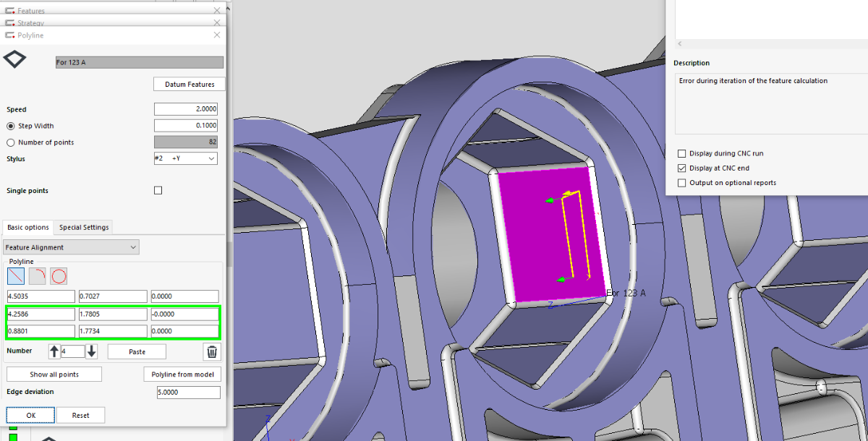Click the up arrow beside Number
The width and height of the screenshot is (868, 441).
tap(54, 351)
